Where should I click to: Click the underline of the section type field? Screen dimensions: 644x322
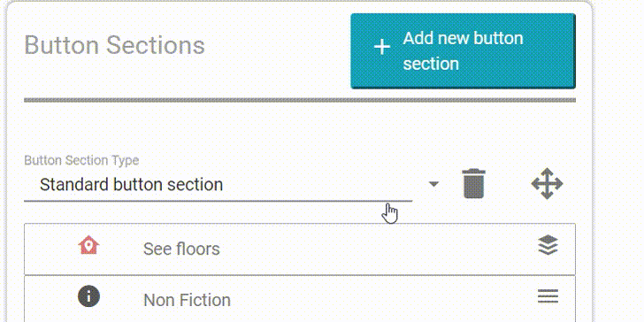218,202
